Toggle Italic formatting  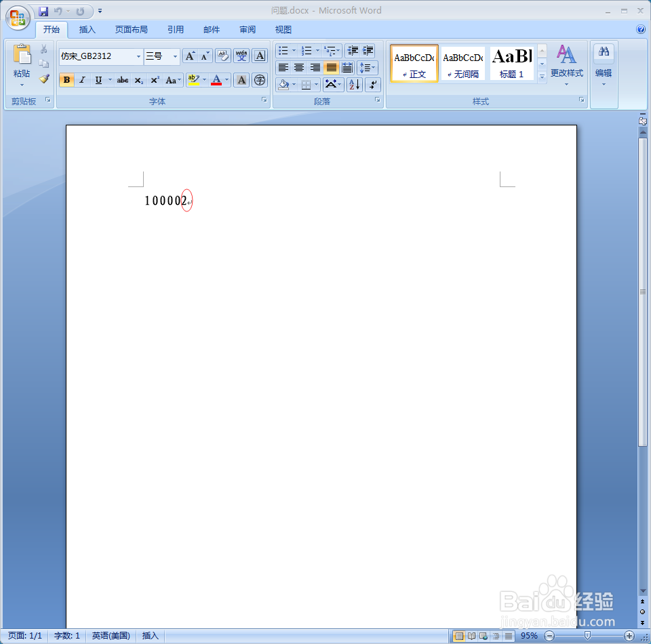point(82,80)
